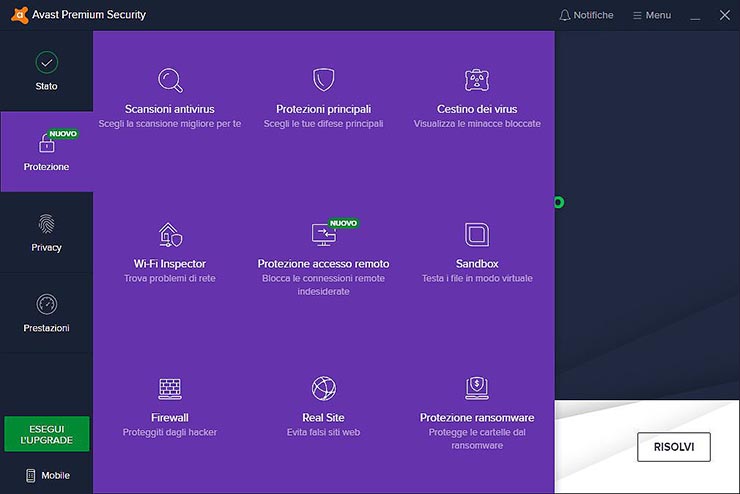
Task: Open Protezione ransomware laptop icon
Action: [477, 389]
